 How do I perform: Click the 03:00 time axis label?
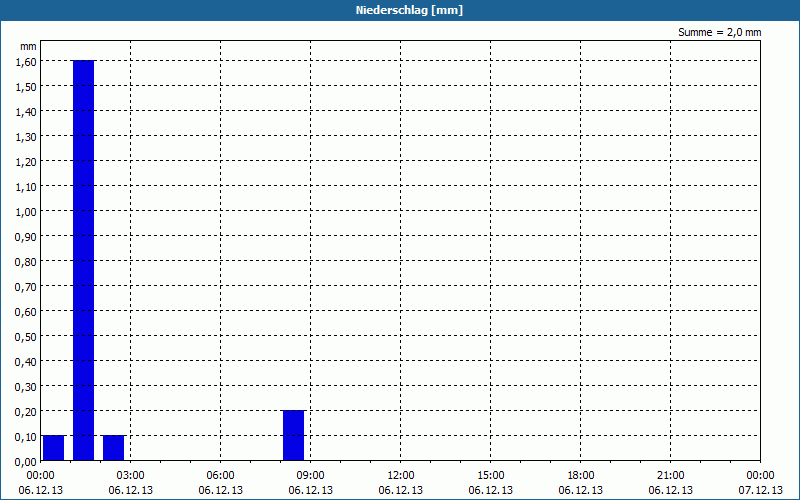[131, 476]
